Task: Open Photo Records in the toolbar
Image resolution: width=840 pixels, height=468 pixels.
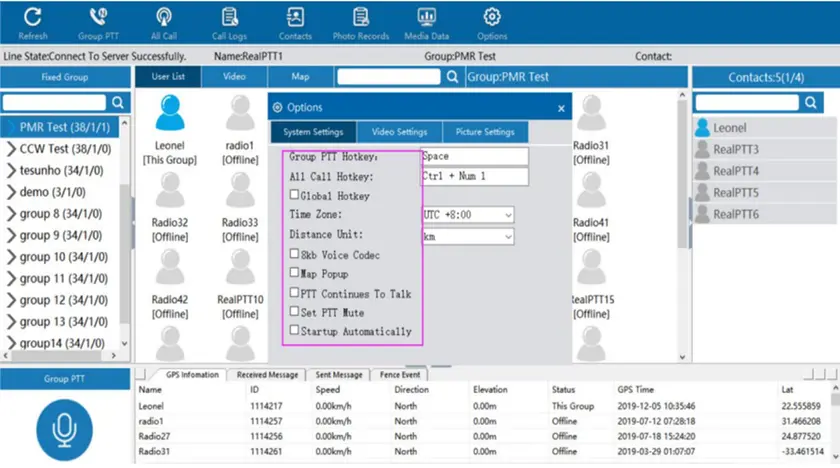Action: coord(360,21)
